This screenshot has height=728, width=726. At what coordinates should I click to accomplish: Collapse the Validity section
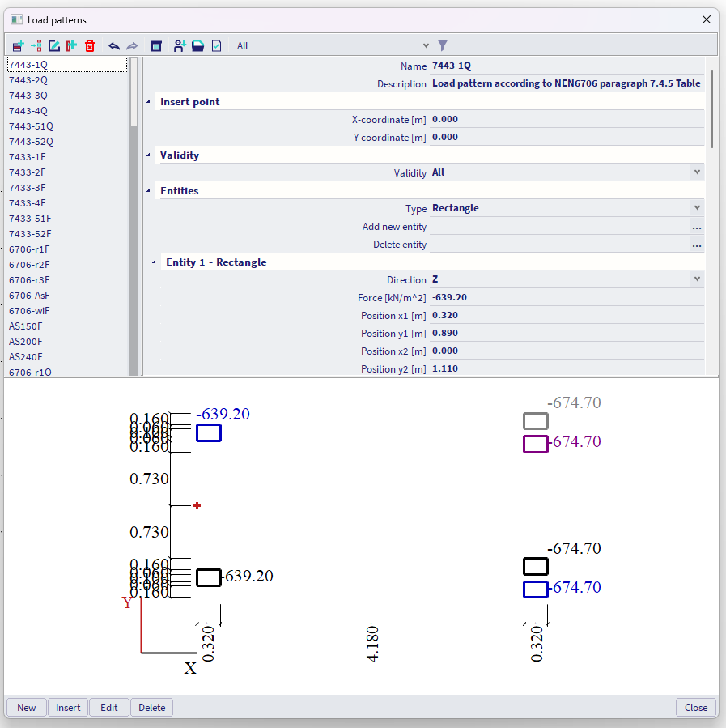click(148, 155)
